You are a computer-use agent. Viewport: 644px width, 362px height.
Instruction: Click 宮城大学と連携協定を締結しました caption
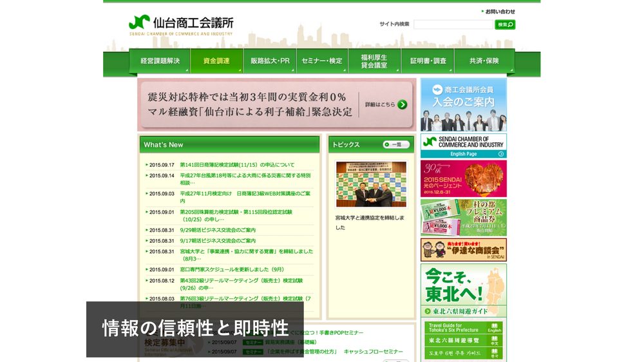[370, 222]
